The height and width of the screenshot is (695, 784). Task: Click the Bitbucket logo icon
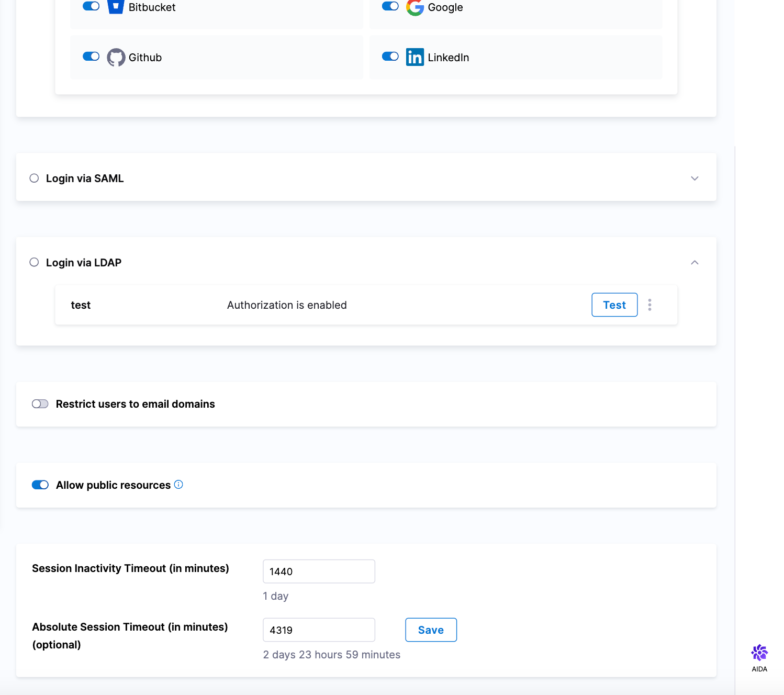(x=116, y=7)
